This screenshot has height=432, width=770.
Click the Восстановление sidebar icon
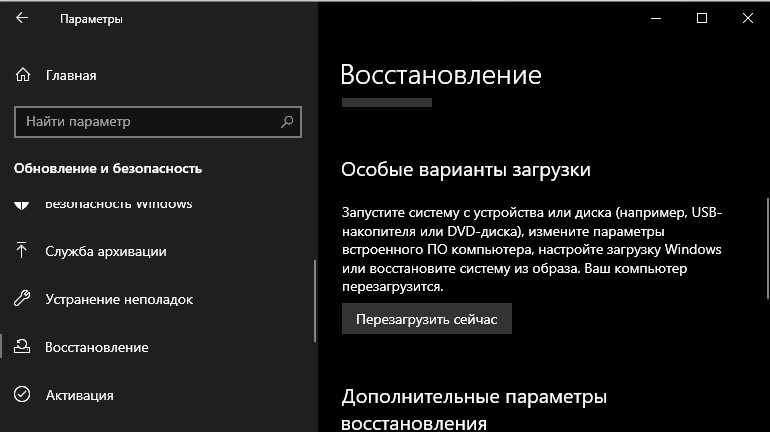click(22, 347)
